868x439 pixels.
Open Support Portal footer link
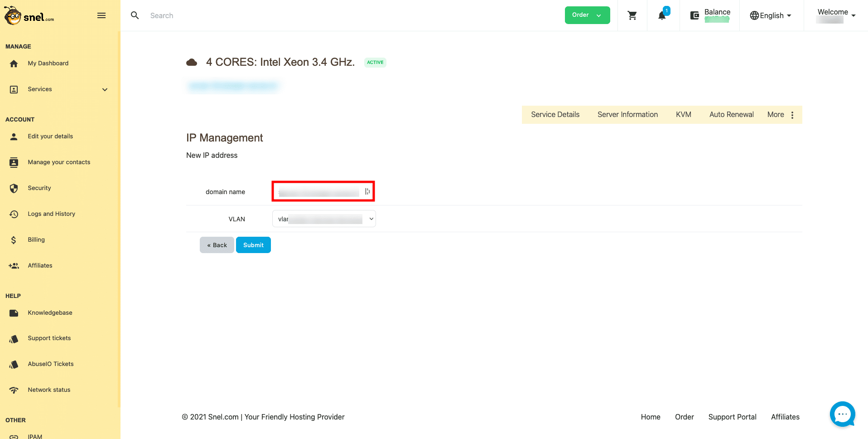click(x=732, y=417)
